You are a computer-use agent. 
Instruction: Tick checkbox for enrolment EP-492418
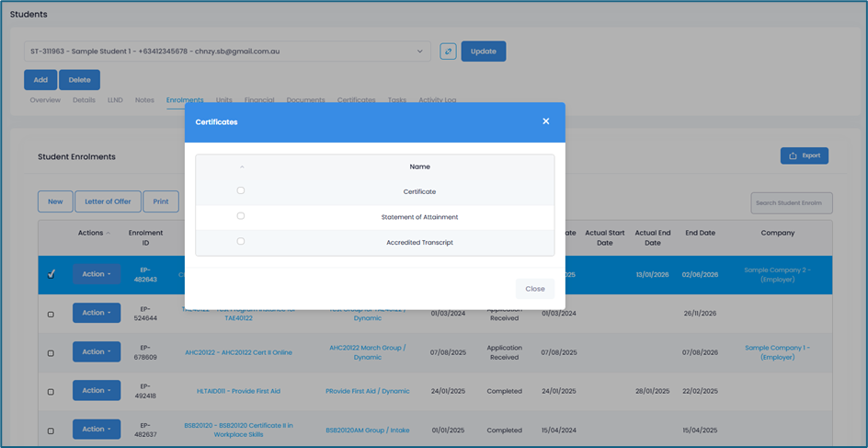51,392
